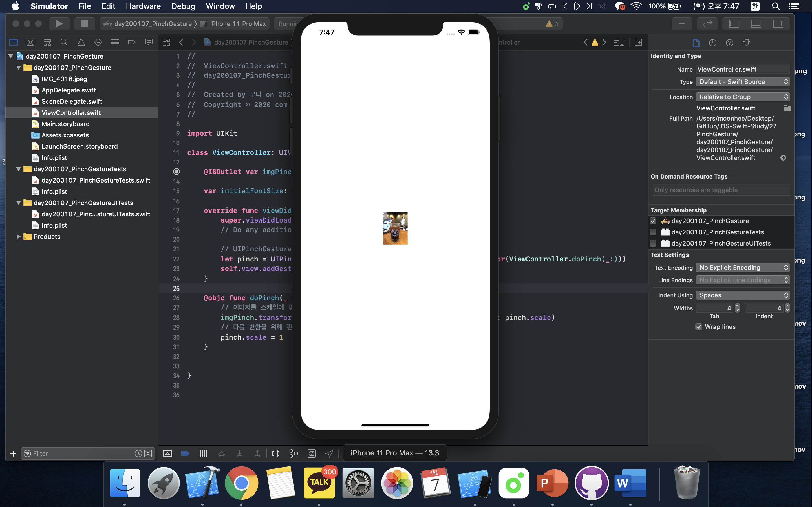Open the Type Default - Swift Source dropdown
The image size is (812, 507).
[x=743, y=82]
